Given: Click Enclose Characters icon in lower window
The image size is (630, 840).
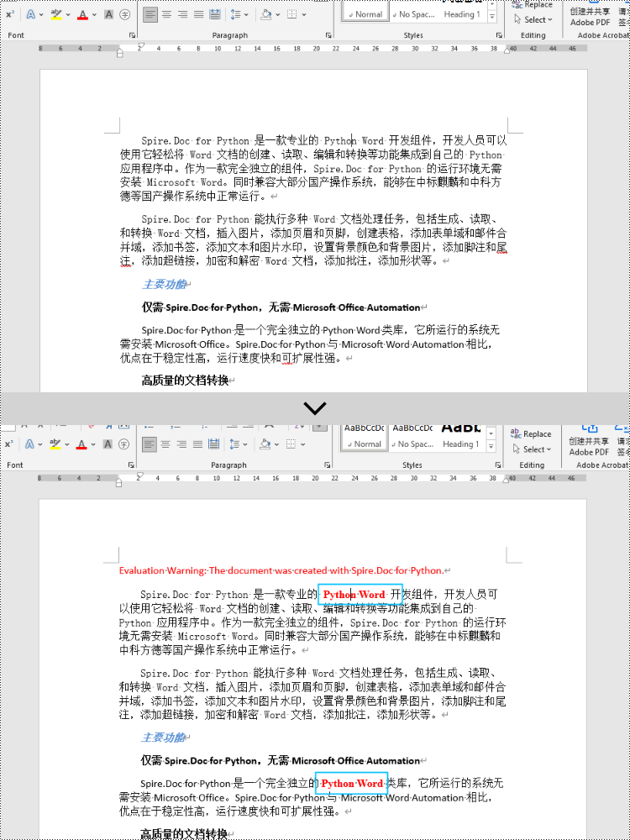Looking at the screenshot, I should [x=123, y=444].
